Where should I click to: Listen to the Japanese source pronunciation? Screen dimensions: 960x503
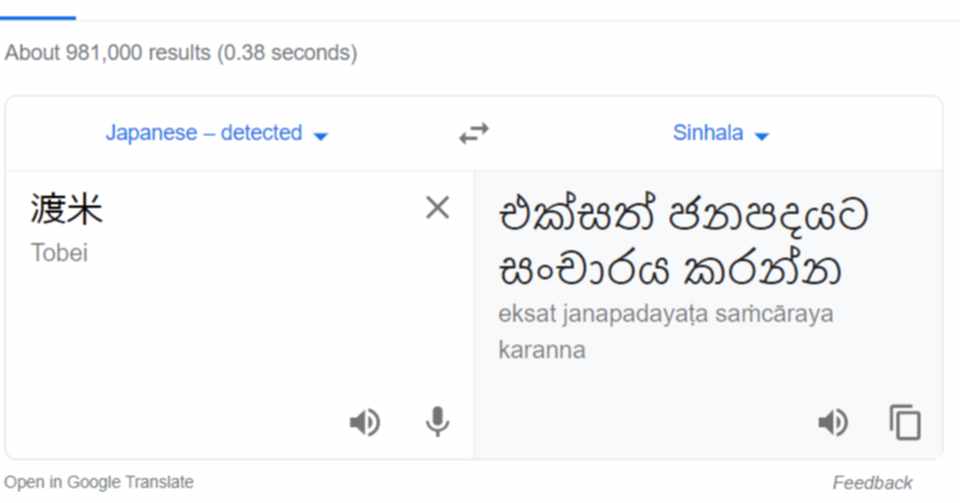point(364,423)
